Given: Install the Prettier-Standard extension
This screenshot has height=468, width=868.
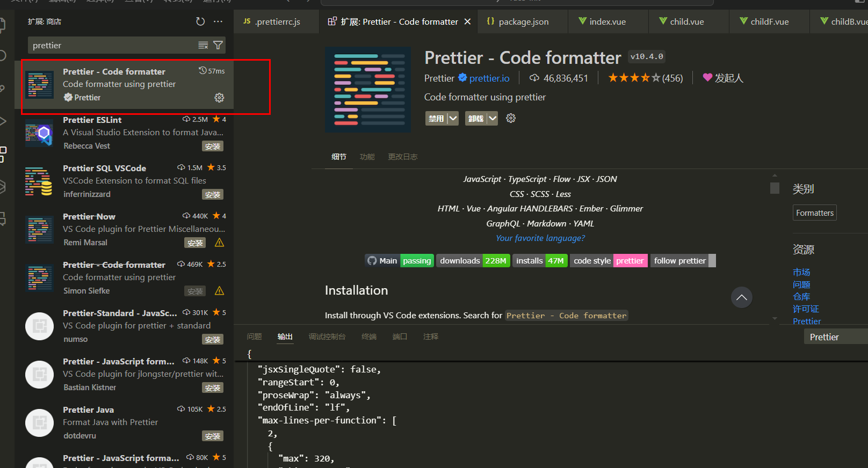Looking at the screenshot, I should tap(213, 339).
